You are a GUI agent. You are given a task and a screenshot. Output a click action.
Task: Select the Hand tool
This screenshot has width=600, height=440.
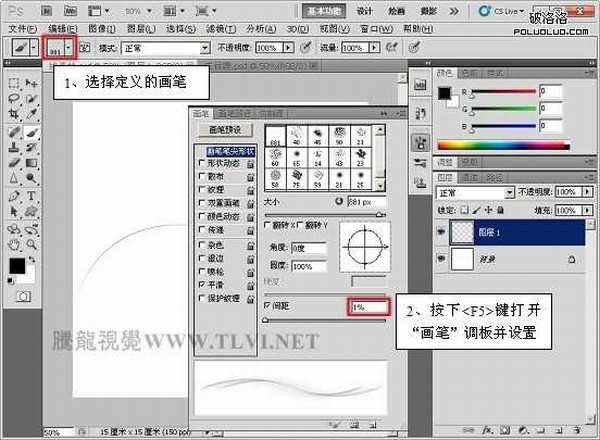(14, 244)
